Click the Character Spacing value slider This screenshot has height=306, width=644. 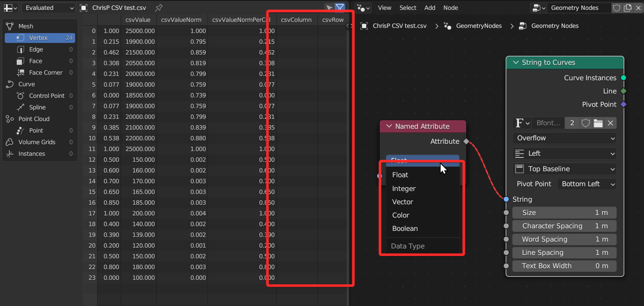click(565, 226)
